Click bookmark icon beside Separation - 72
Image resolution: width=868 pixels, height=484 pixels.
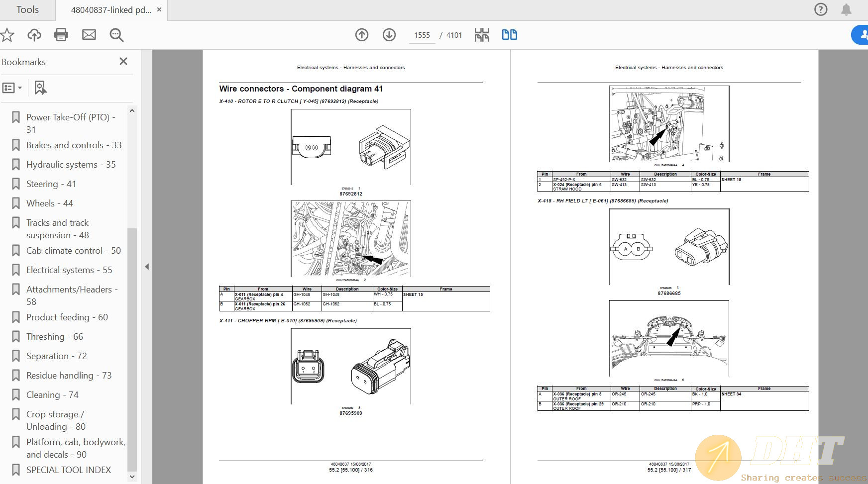[16, 356]
